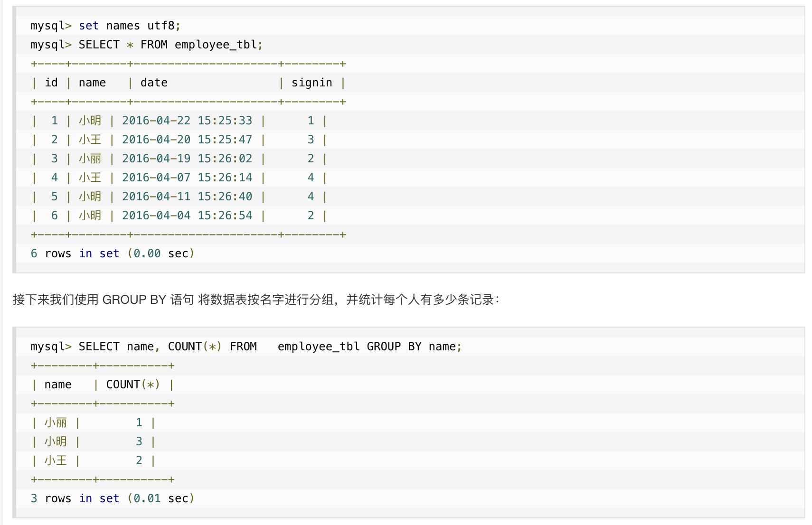812x525 pixels.
Task: Click the timestamp 2016-04-22 15:25:33
Action: click(187, 121)
